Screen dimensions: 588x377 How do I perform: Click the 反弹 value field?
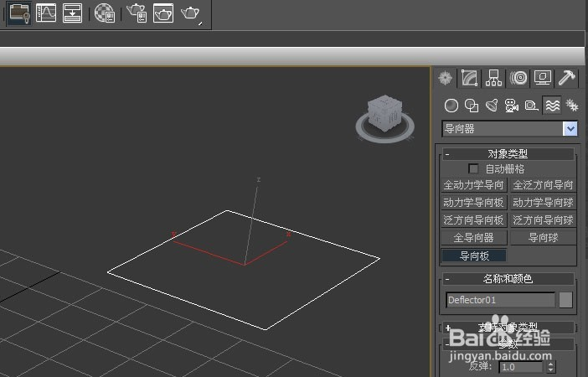520,367
